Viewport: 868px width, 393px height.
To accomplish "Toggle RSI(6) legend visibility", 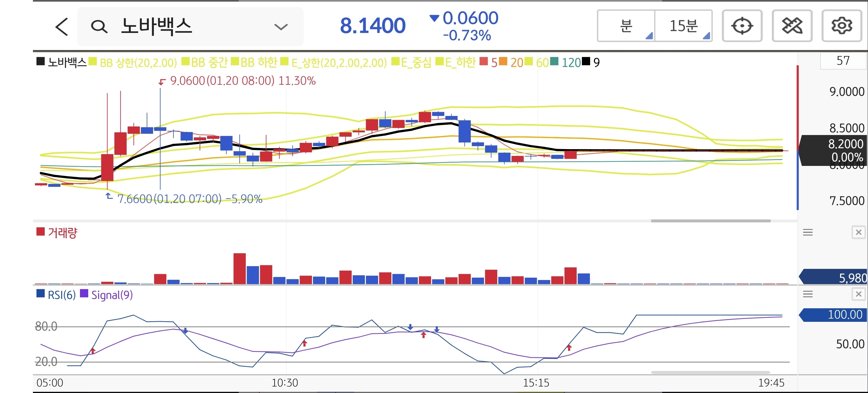I will click(61, 295).
